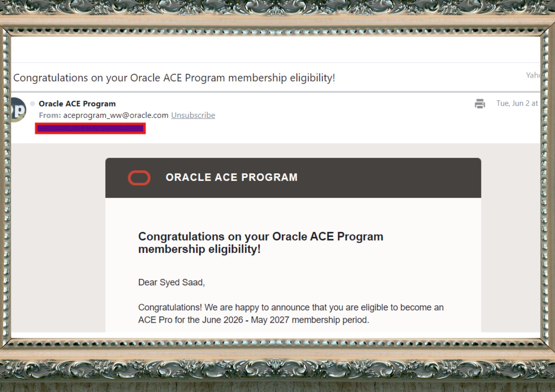Click the aceprogram_ww@oracle.com sender address
Screen dimensions: 555x392
pos(116,115)
